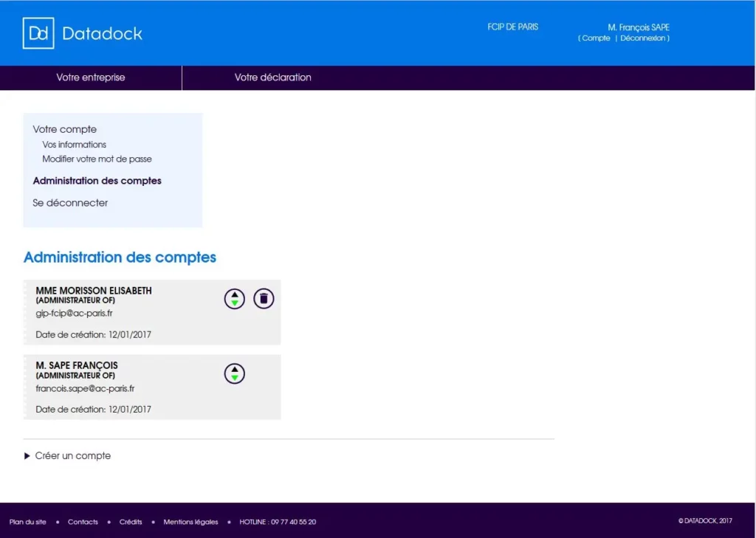This screenshot has height=538, width=756.
Task: Click Se déconnecter in sidebar
Action: click(x=70, y=203)
